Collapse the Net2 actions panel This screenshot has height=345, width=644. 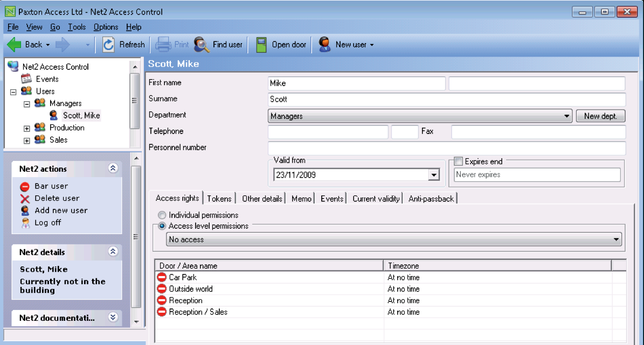(113, 168)
